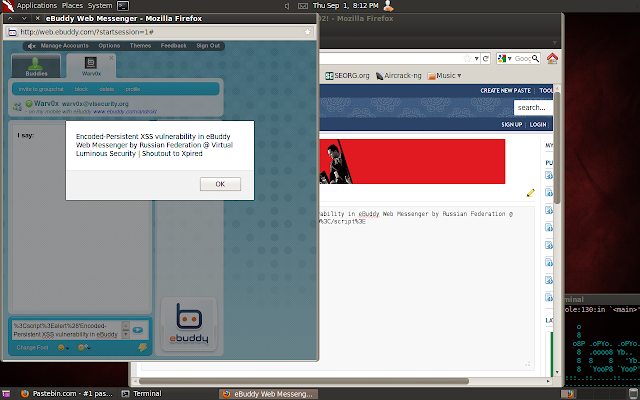Click the Pastebin paste text area
Image resolution: width=640 pixels, height=400 pixels.
[x=427, y=288]
